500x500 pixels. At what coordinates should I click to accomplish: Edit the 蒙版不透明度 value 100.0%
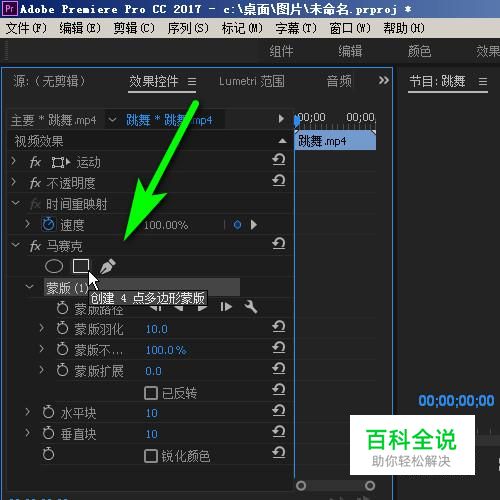tap(166, 350)
